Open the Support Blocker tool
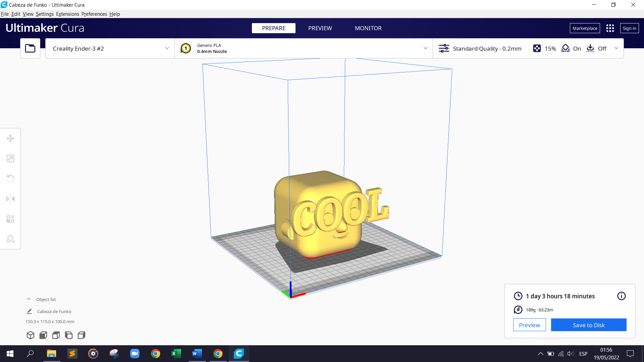The image size is (644, 362). tap(10, 239)
